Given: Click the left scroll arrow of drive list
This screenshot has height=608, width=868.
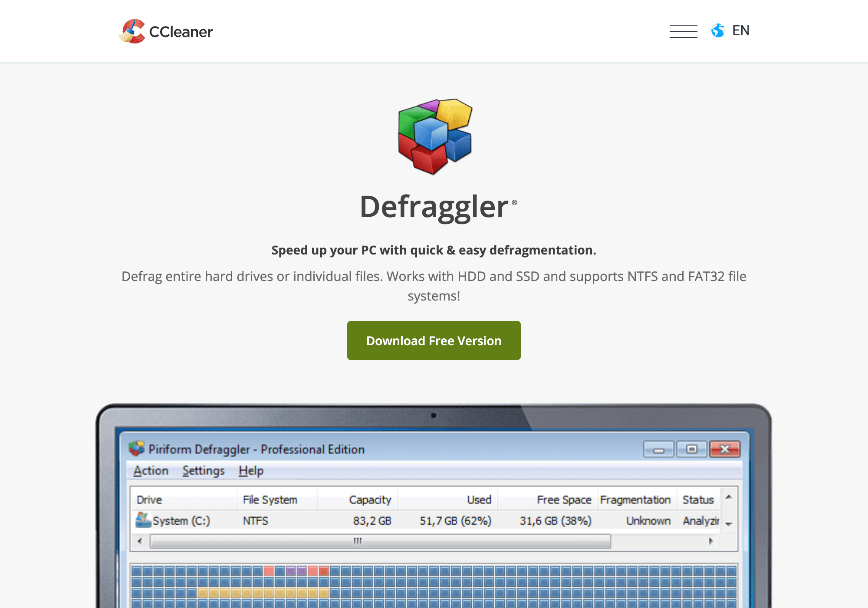Looking at the screenshot, I should click(139, 541).
